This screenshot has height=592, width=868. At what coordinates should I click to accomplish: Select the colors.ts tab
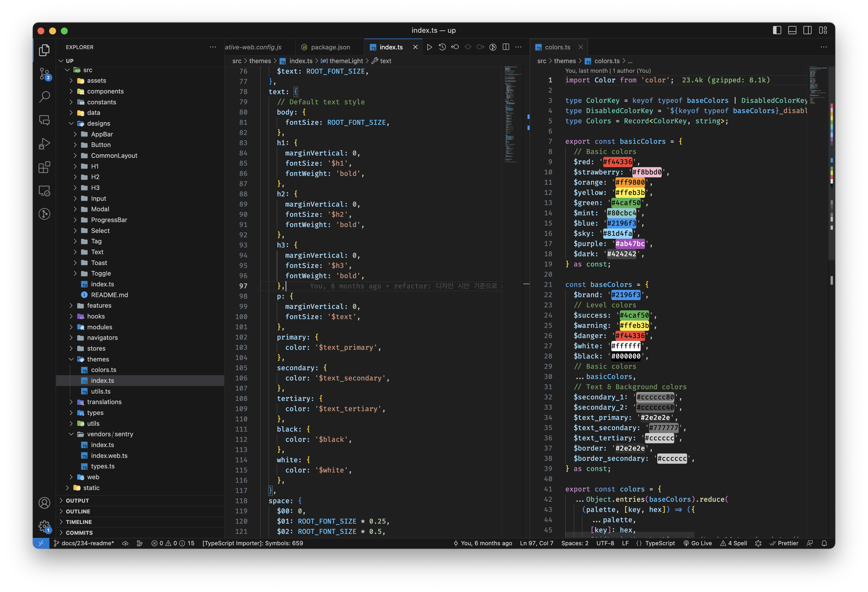(x=557, y=47)
